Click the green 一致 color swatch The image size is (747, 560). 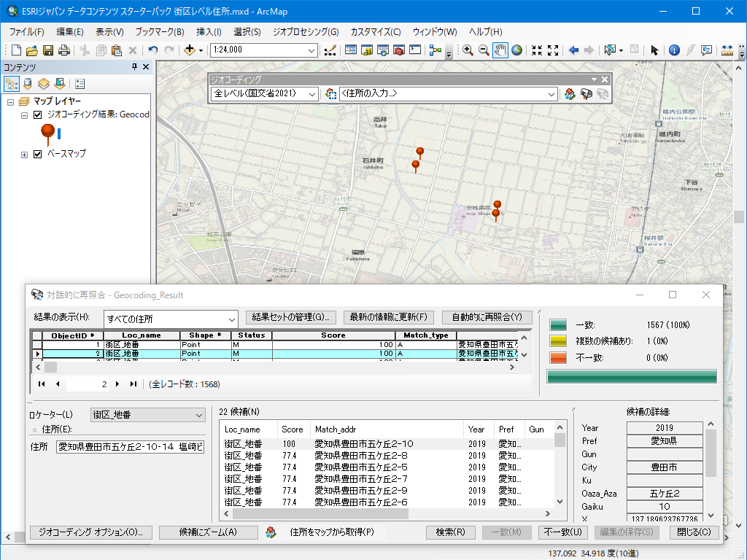tap(558, 325)
